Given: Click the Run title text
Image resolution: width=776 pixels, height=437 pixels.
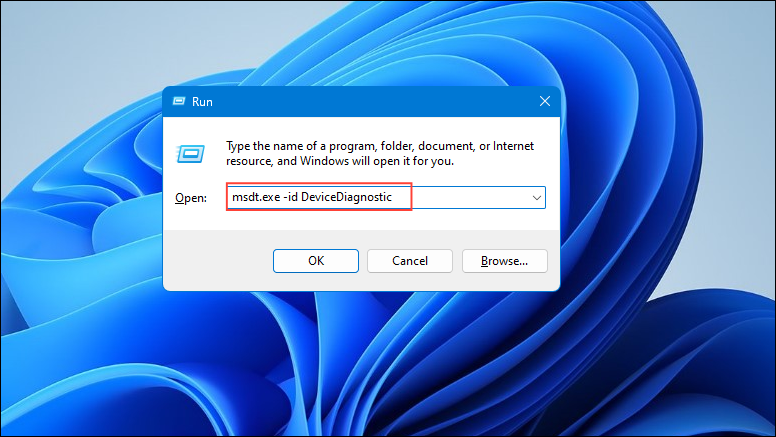Looking at the screenshot, I should 202,101.
